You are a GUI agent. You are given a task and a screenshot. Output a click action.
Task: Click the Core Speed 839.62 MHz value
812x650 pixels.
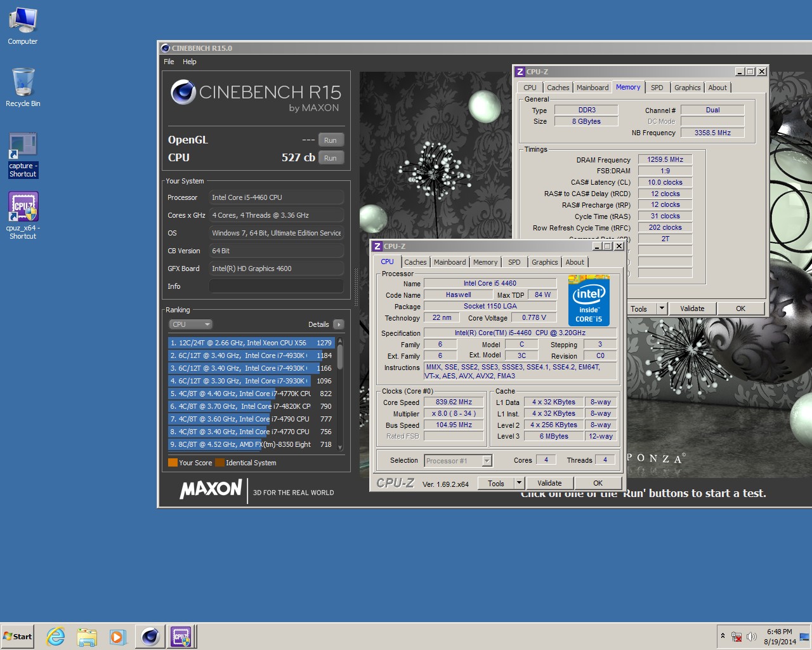tap(454, 402)
